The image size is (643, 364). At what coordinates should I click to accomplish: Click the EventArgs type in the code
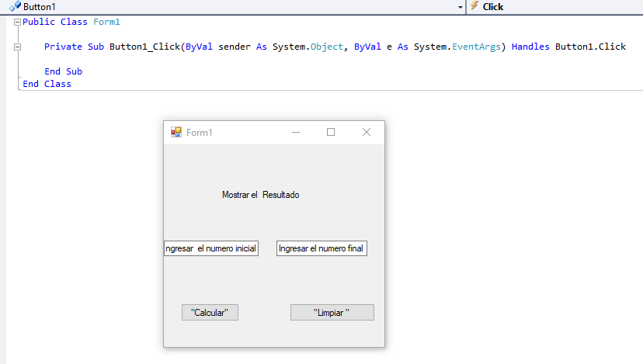[x=478, y=47]
